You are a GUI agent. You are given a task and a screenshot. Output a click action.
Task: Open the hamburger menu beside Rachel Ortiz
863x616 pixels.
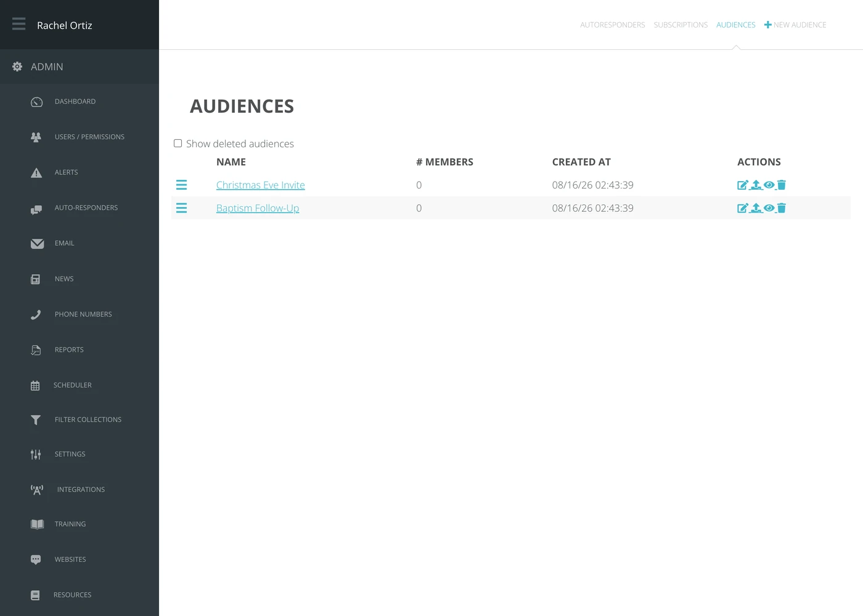pos(19,24)
